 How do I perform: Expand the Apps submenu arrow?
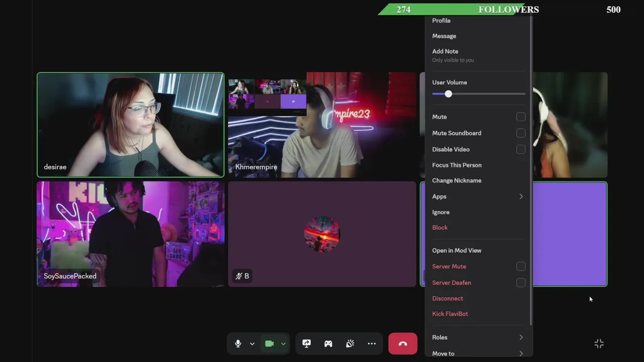tap(521, 197)
